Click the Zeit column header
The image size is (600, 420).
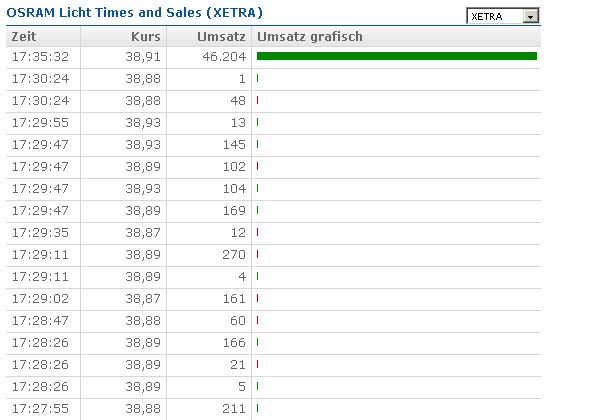pos(23,36)
